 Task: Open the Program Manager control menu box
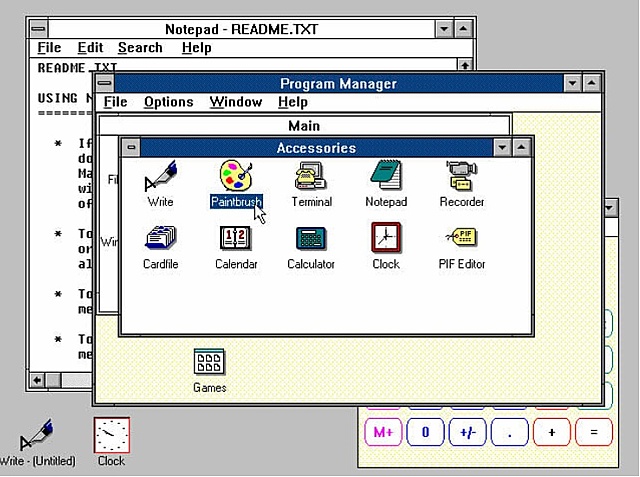pos(105,83)
